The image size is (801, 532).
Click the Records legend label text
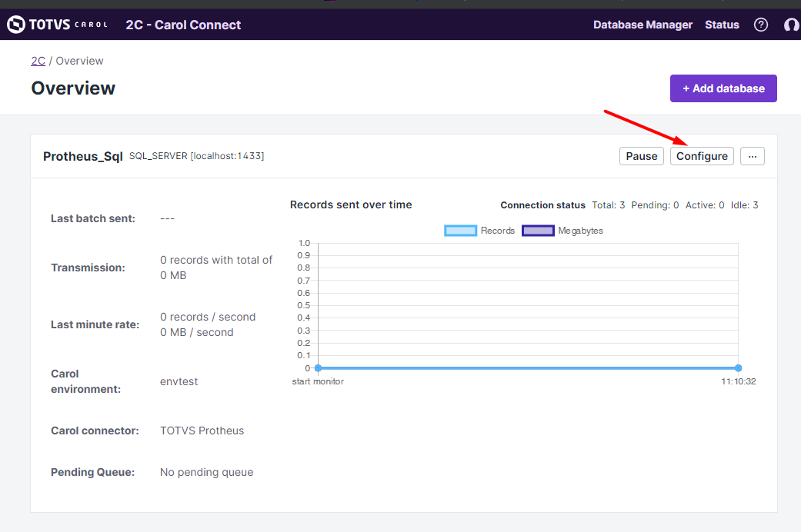coord(497,231)
